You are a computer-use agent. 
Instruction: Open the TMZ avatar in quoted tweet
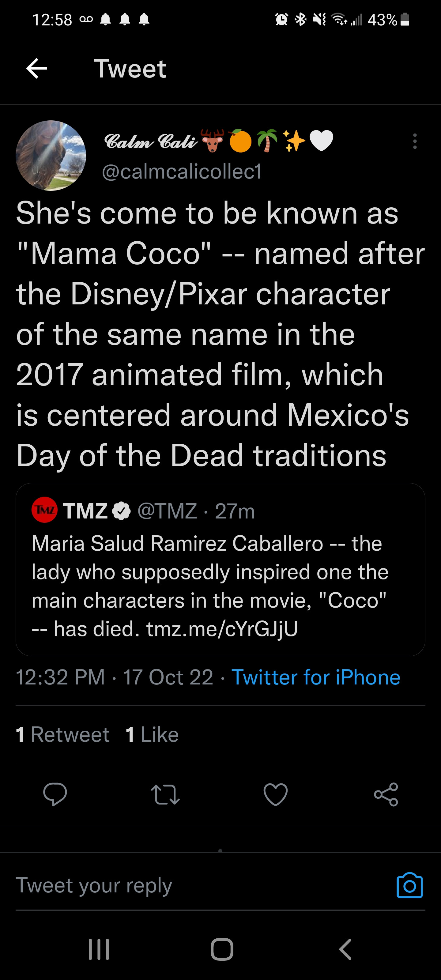coord(44,510)
